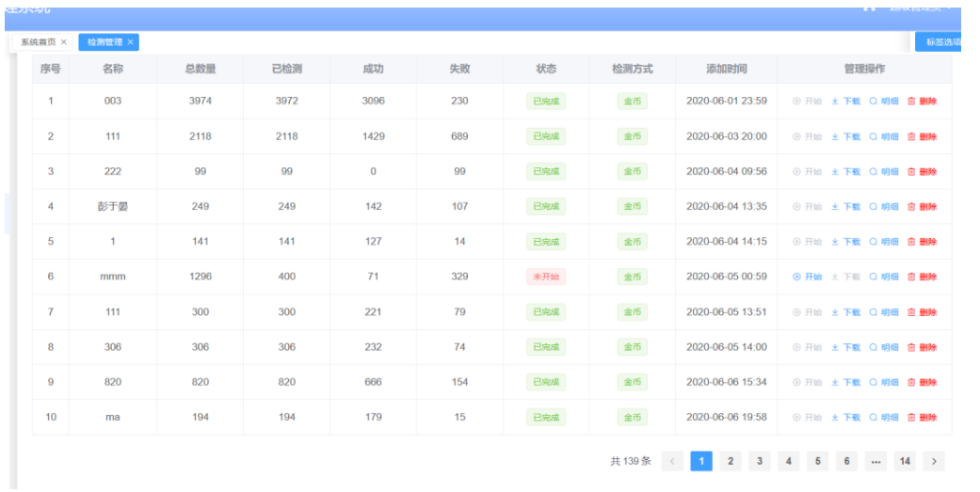
Task: Select the 检测管理 tab
Action: point(104,42)
